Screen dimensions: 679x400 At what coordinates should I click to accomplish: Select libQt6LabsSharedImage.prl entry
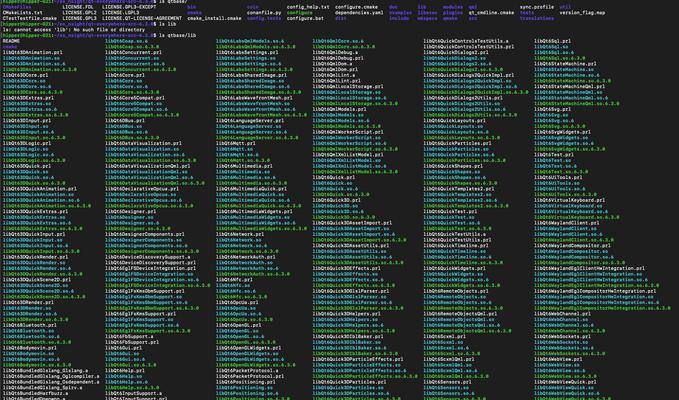click(x=251, y=75)
